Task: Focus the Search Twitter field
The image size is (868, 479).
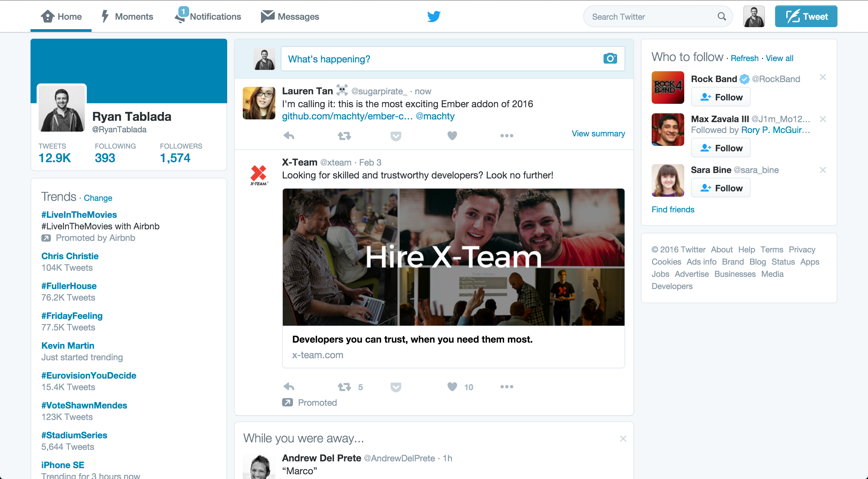Action: click(658, 16)
